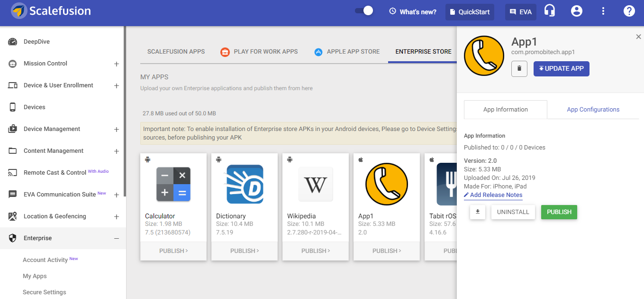Screen dimensions: 644x299
Task: Click the Device Management icon
Action: [x=13, y=129]
